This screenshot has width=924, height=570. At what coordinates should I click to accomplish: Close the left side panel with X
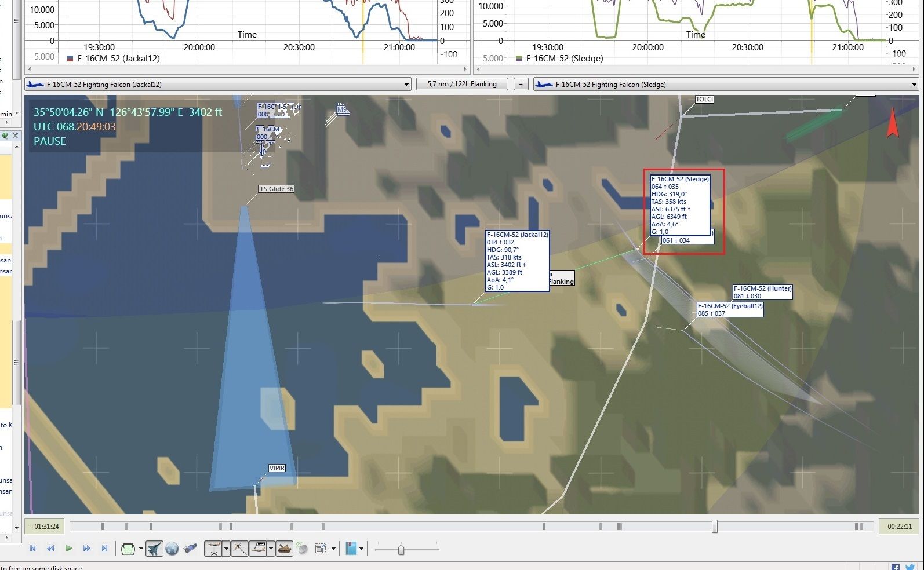16,136
